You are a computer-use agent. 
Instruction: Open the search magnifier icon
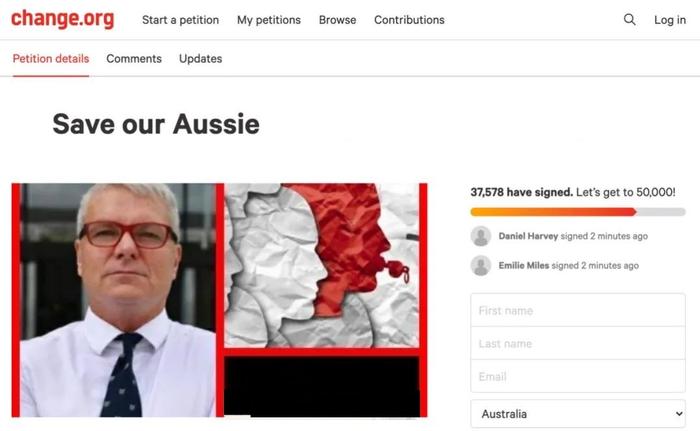[x=629, y=20]
